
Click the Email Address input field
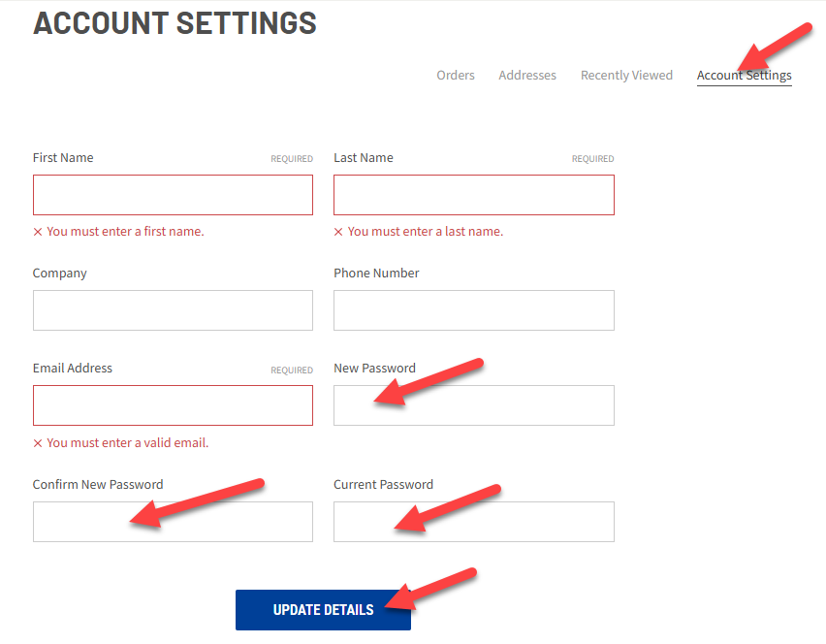point(173,405)
